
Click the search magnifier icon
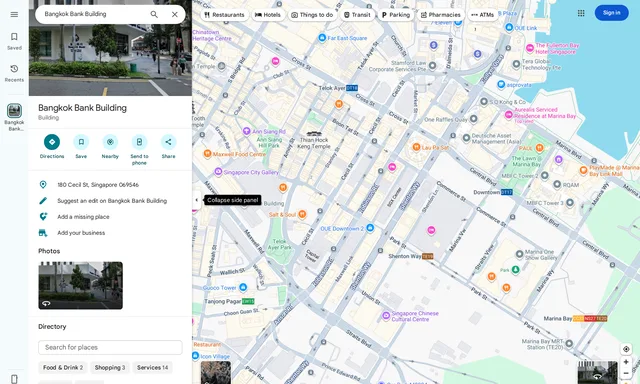(154, 14)
